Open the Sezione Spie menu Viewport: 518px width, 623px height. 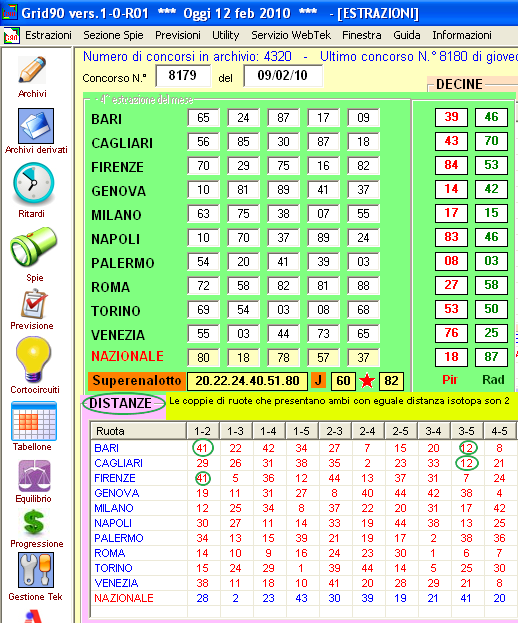[x=113, y=35]
